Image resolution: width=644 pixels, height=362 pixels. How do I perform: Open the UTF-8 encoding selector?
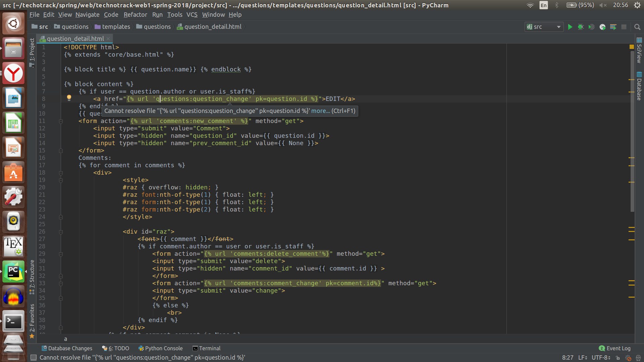pos(600,358)
